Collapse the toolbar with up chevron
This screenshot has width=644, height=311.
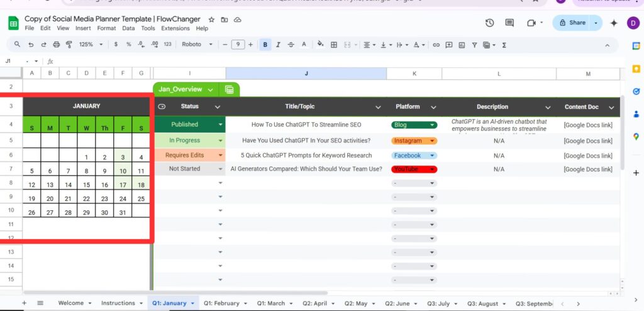coord(608,45)
